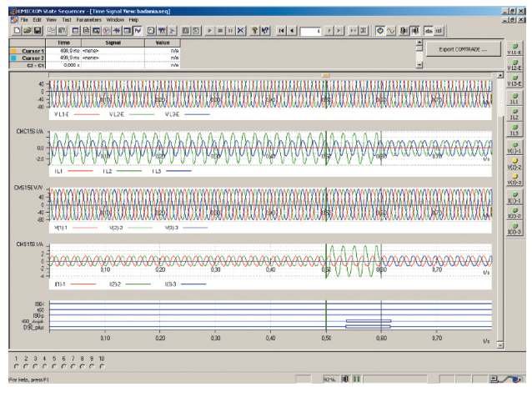The width and height of the screenshot is (532, 397).
Task: Go to previous state arrow icon
Action: [292, 31]
